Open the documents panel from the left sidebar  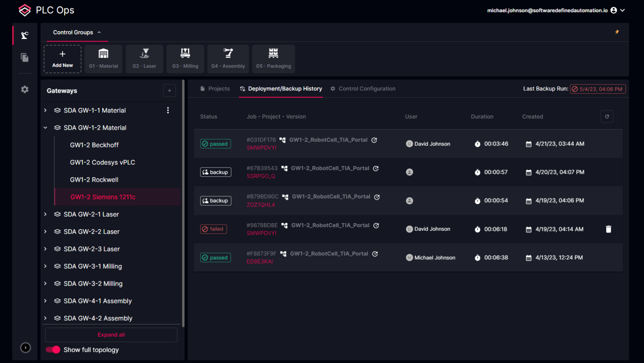pyautogui.click(x=24, y=57)
